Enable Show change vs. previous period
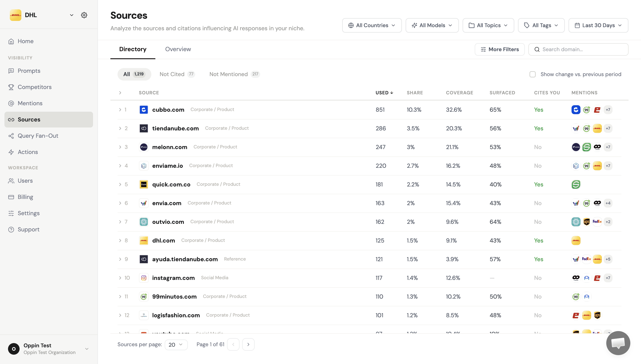This screenshot has height=364, width=641. (x=533, y=74)
